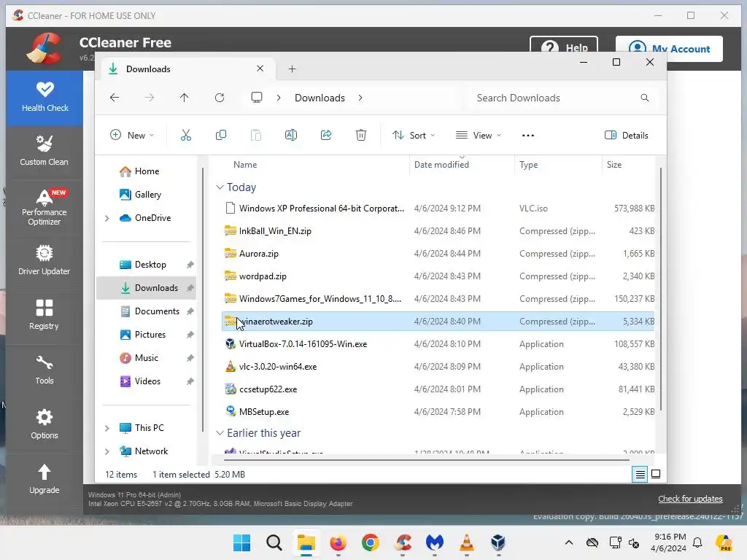This screenshot has height=560, width=747.
Task: Refresh the Downloads folder
Action: (220, 98)
